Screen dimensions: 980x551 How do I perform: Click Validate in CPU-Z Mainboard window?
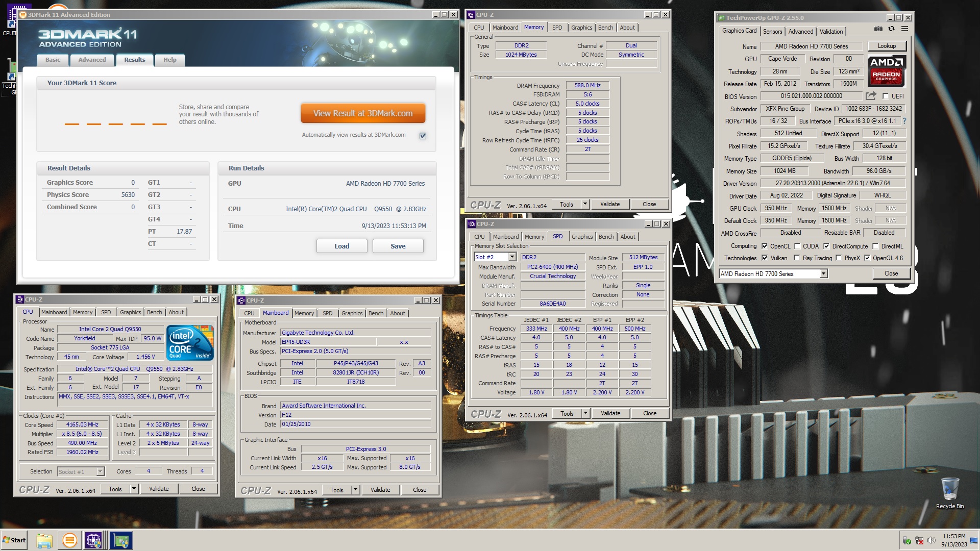coord(380,490)
